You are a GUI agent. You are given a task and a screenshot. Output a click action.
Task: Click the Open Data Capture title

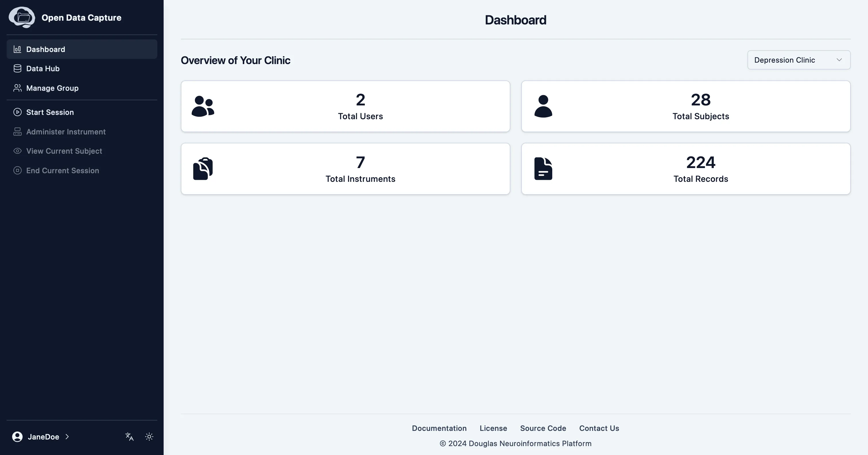pyautogui.click(x=81, y=18)
